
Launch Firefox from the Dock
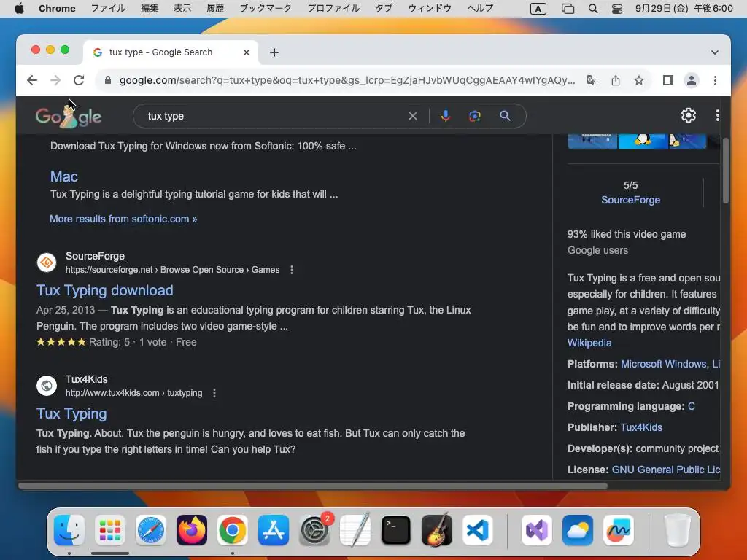(x=192, y=530)
